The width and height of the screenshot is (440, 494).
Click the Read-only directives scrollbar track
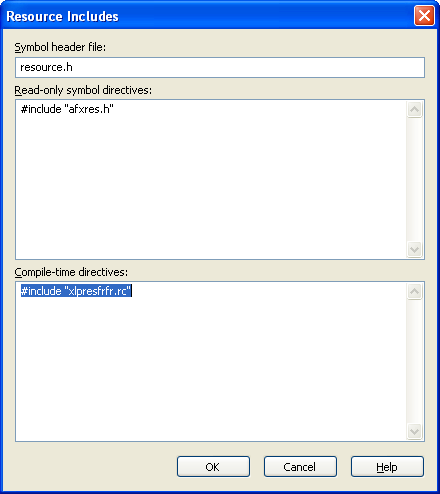coord(415,179)
